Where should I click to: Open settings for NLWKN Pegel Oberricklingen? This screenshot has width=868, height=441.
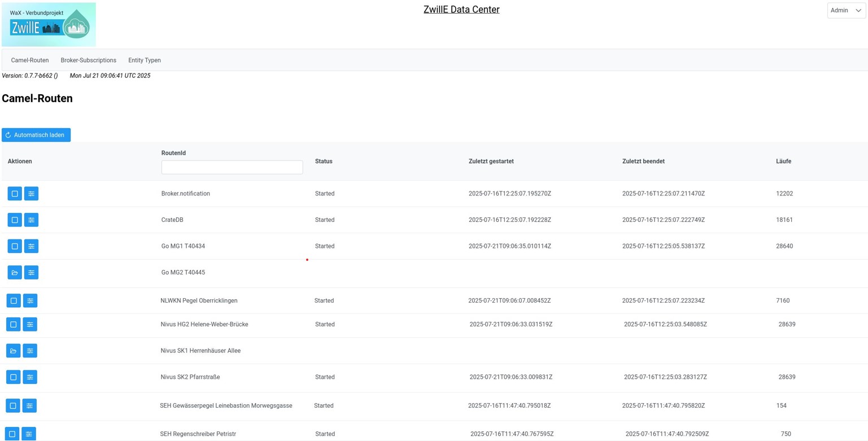[30, 300]
